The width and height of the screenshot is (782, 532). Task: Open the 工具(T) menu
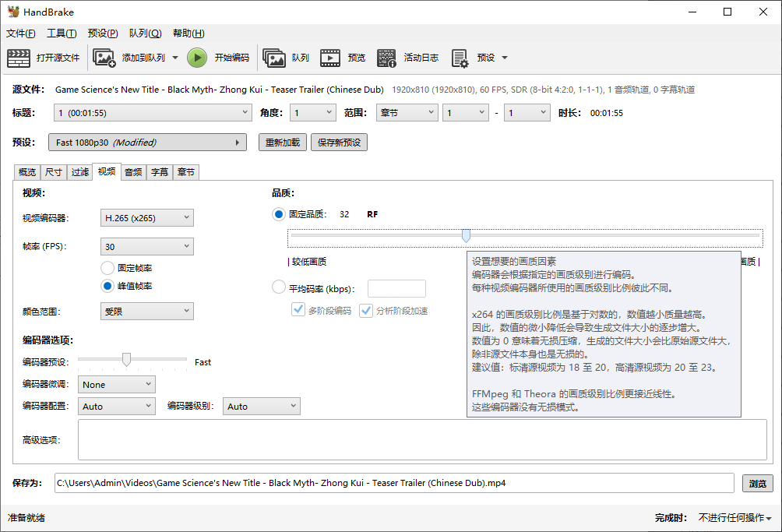(62, 33)
